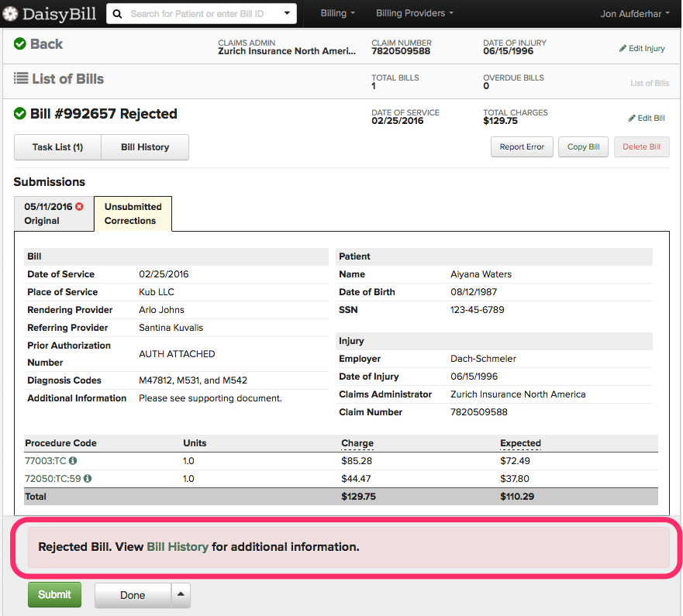
Task: Click the Employer value Dach-Schmeler
Action: click(x=483, y=359)
